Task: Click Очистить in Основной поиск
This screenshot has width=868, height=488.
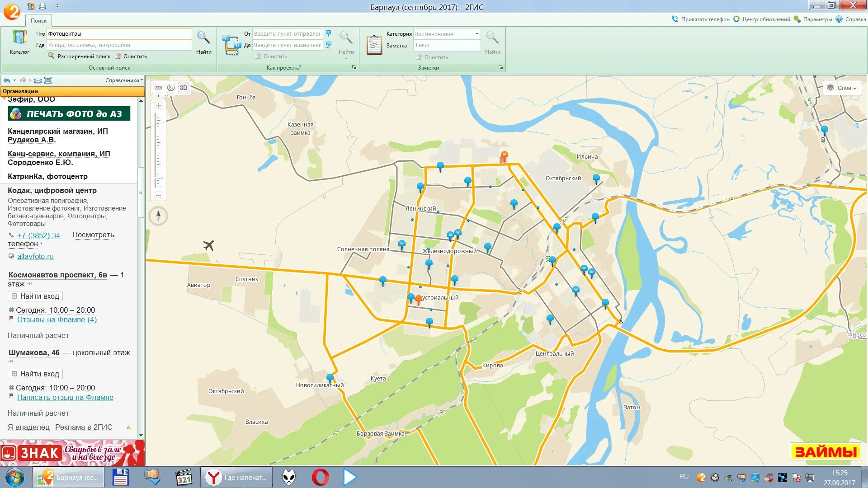Action: click(131, 56)
